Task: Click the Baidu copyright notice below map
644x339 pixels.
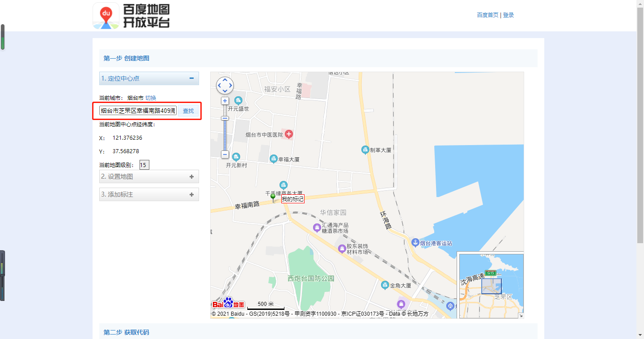Action: click(x=320, y=314)
